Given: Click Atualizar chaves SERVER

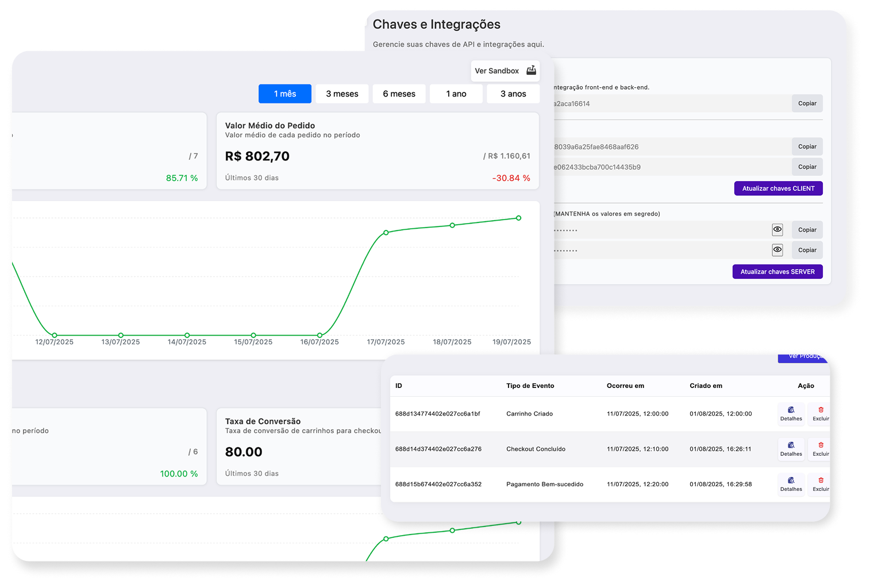Looking at the screenshot, I should point(777,272).
